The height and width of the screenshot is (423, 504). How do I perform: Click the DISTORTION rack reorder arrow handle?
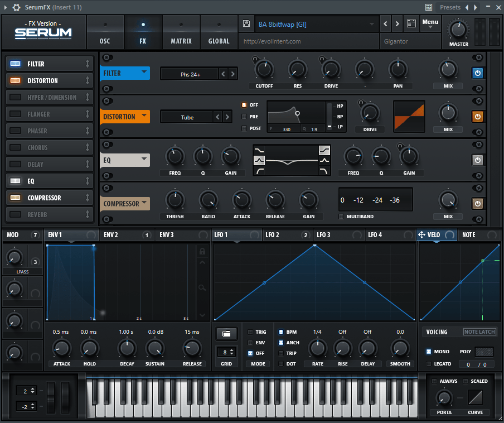coord(88,80)
